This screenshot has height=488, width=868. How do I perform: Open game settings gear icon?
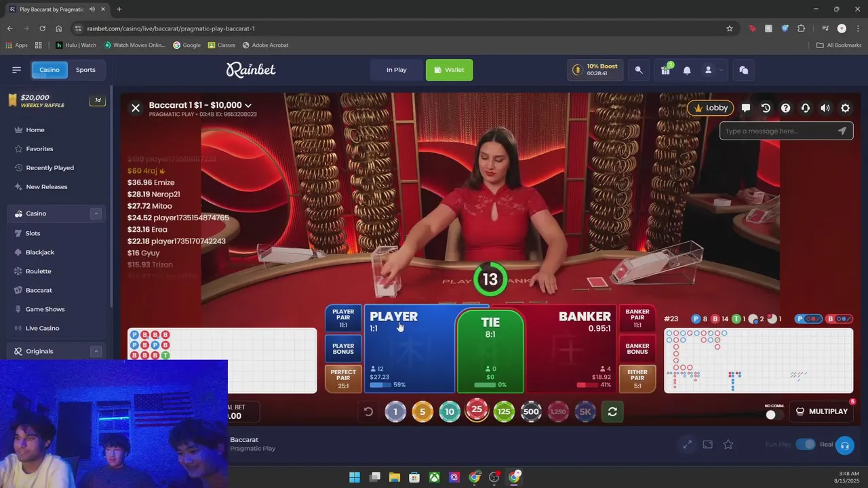[x=845, y=108]
